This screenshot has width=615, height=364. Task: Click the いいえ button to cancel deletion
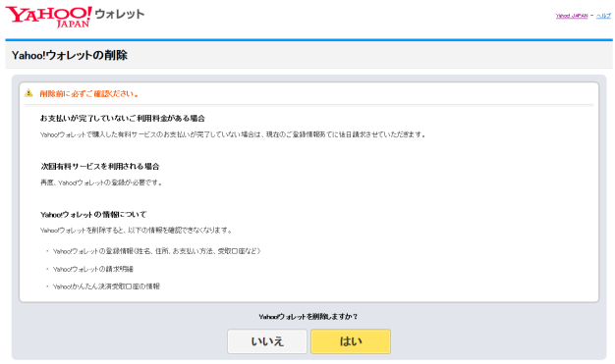click(x=267, y=341)
